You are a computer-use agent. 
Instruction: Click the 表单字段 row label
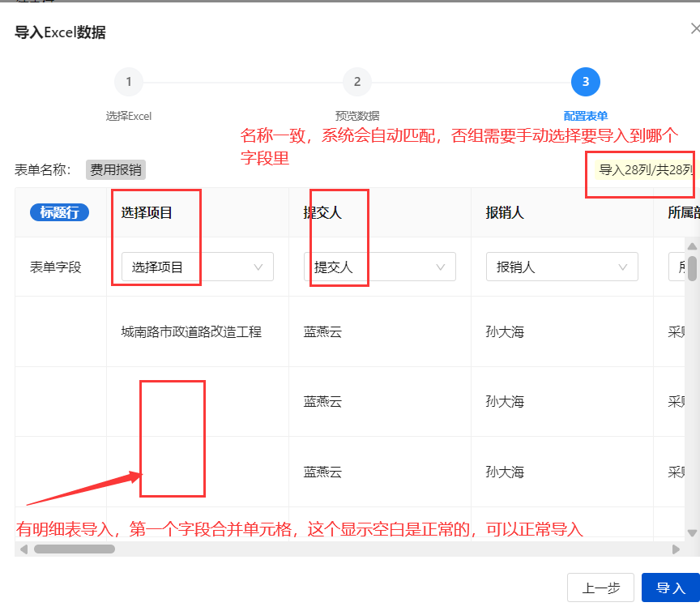click(x=56, y=267)
